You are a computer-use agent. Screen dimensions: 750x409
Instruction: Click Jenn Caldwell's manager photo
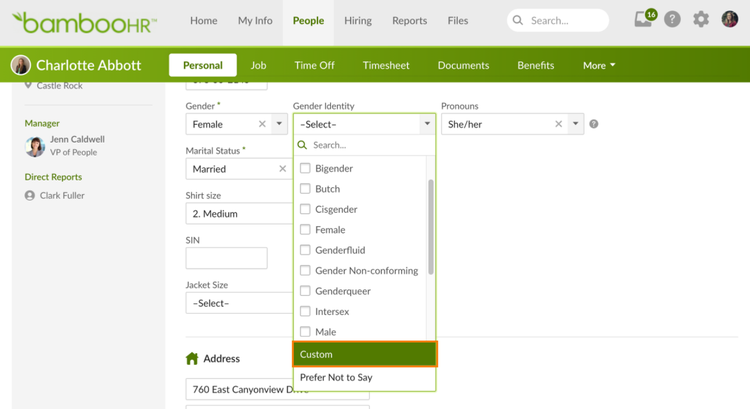point(35,146)
